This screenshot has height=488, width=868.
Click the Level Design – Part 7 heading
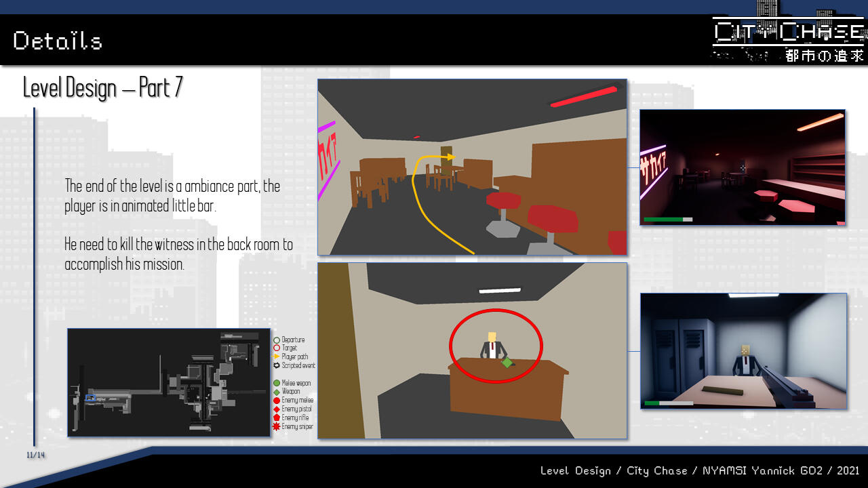pos(102,88)
